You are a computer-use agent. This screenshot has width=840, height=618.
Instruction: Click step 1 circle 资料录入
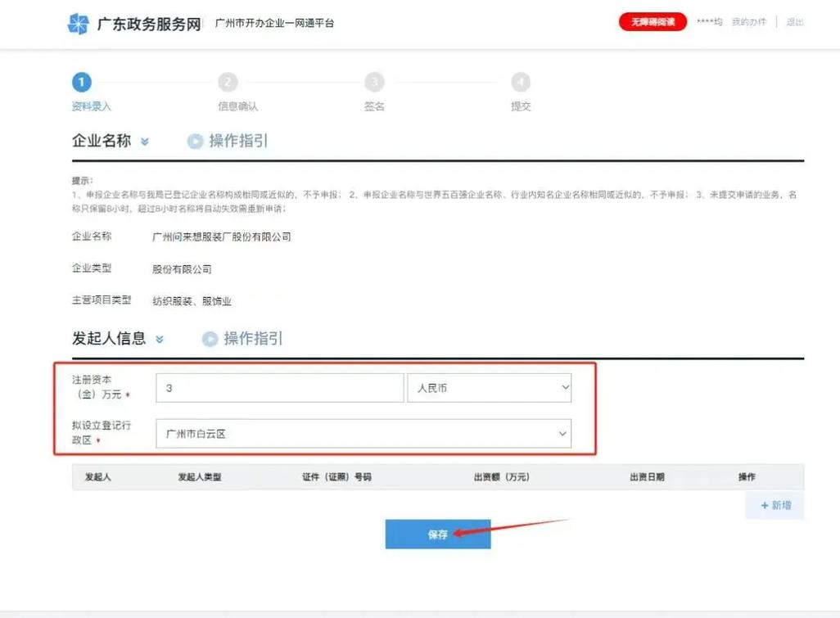point(81,82)
